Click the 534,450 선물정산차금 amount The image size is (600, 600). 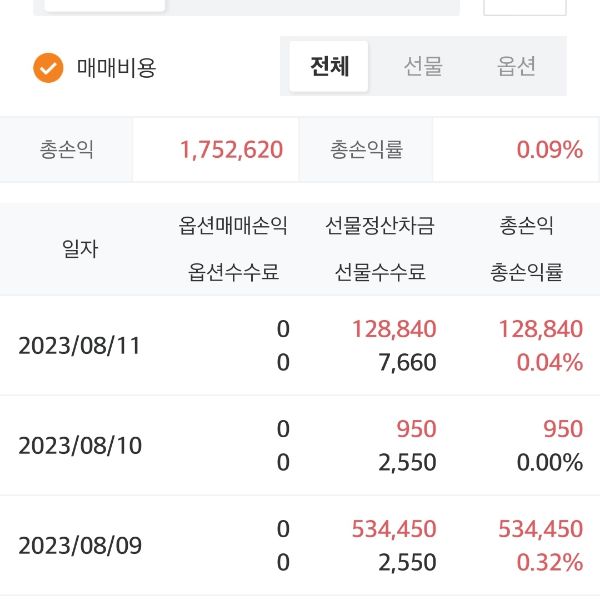pos(394,529)
